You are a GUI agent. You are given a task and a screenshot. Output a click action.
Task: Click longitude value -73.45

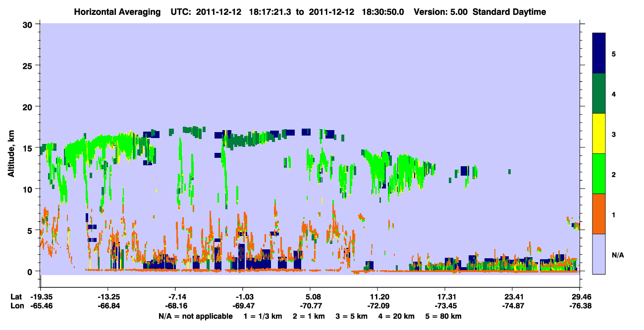[x=445, y=306]
